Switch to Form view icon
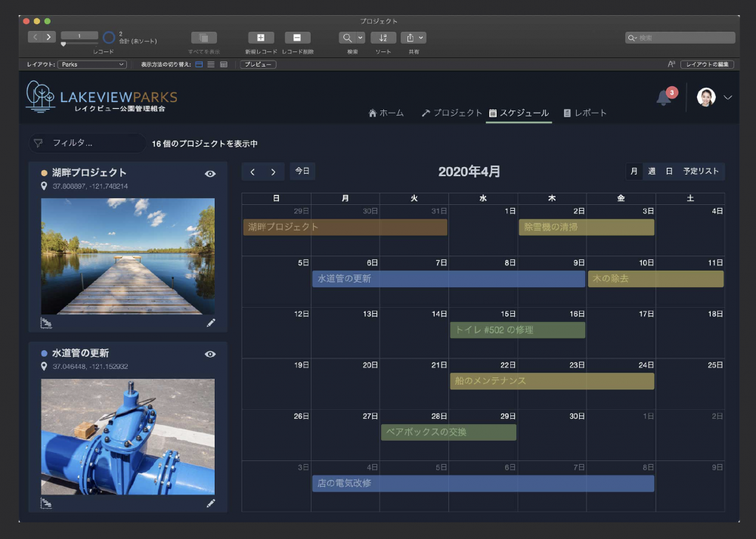 (199, 64)
